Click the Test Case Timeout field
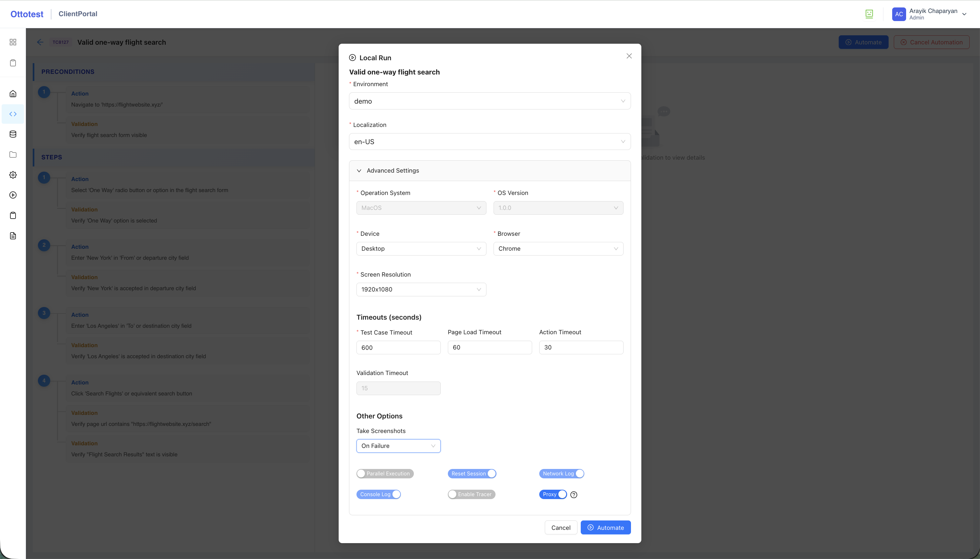 tap(398, 348)
